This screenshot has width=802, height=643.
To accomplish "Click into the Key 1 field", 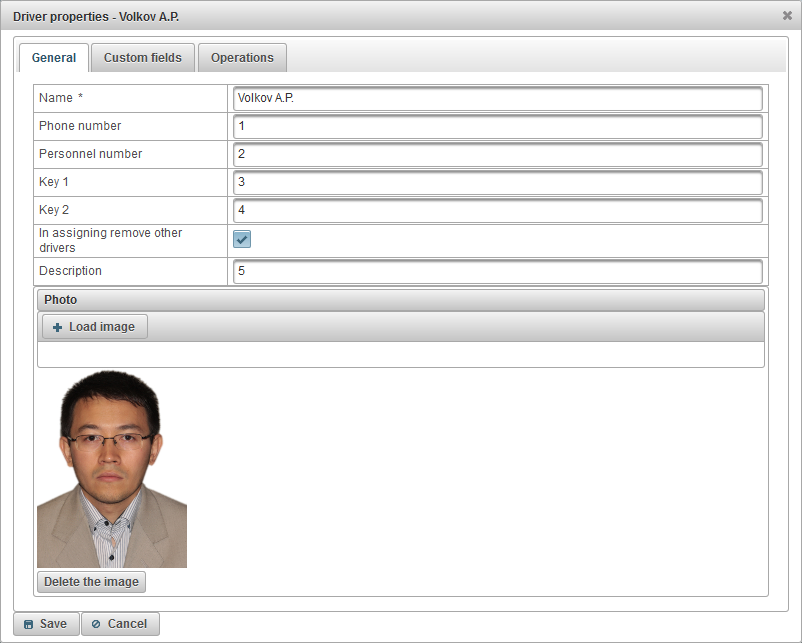I will click(497, 183).
